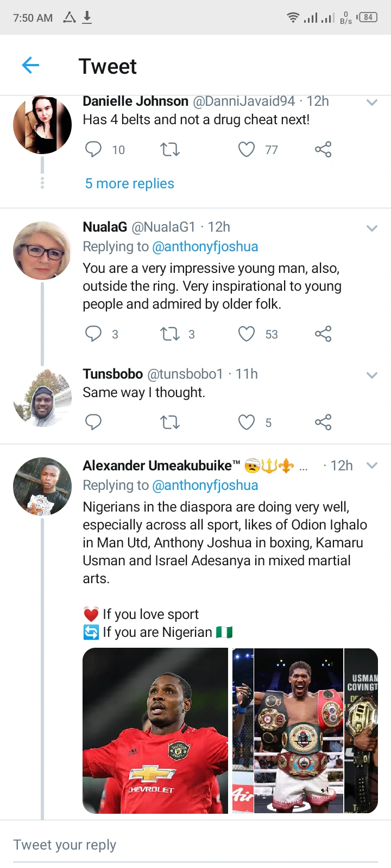Open the @anthonyfjoshua link in NualaG's reply
Image resolution: width=391 pixels, height=868 pixels.
click(x=205, y=246)
